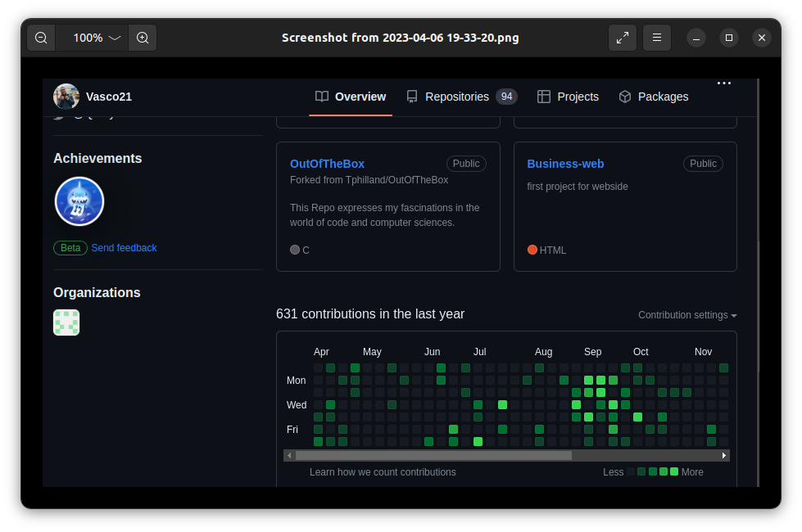
Task: Minimize the image viewer window
Action: pos(696,38)
